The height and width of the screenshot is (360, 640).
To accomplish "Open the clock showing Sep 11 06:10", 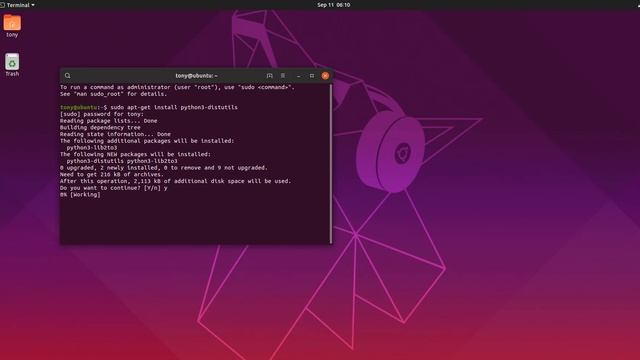I will point(333,5).
